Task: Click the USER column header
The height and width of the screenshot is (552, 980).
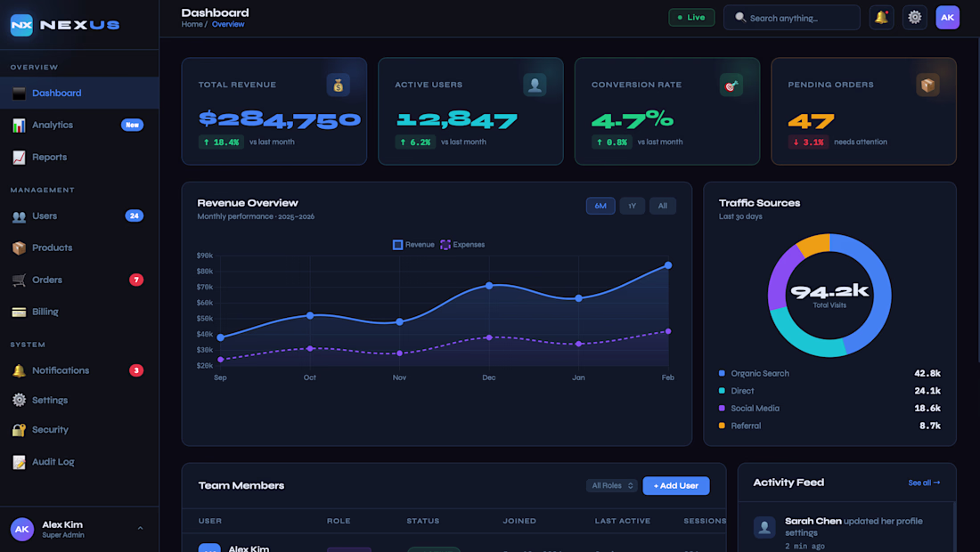Action: 210,521
